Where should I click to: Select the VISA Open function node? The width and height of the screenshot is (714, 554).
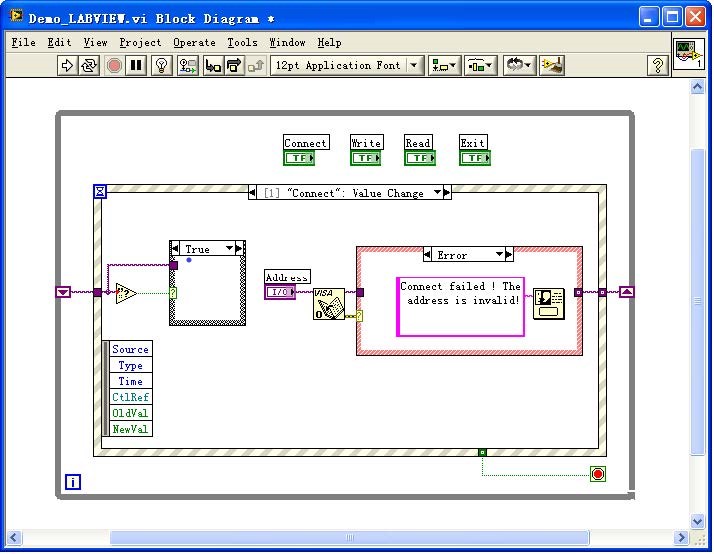(329, 304)
